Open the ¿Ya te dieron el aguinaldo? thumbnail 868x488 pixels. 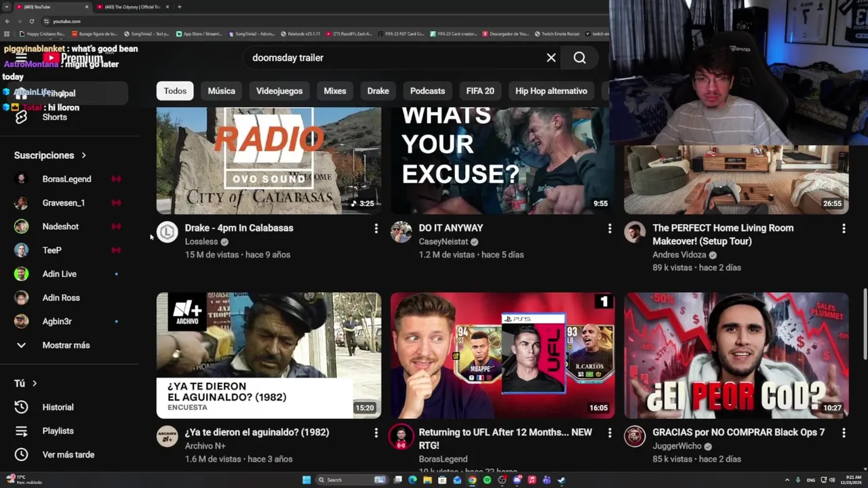pos(269,355)
